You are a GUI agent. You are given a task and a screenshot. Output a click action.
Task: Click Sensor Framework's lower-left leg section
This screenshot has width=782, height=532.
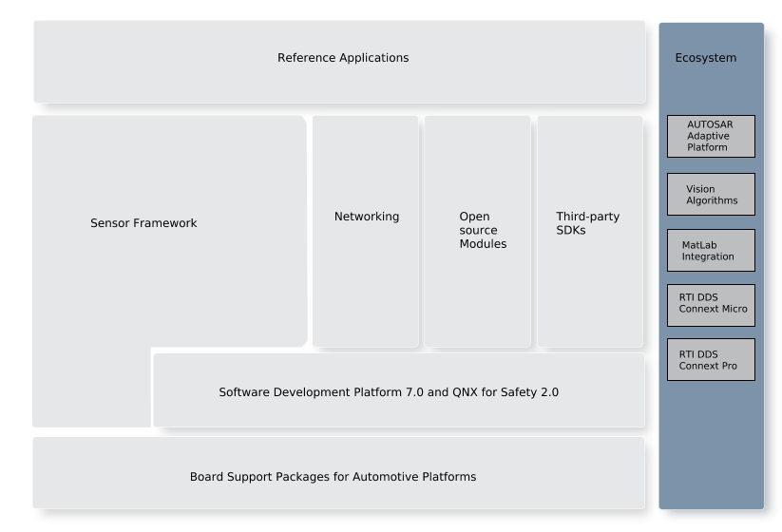point(91,389)
